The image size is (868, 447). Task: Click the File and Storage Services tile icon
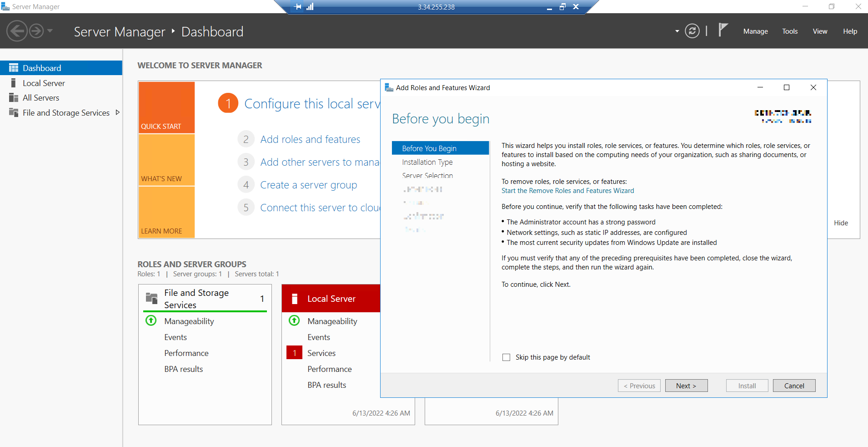point(151,298)
